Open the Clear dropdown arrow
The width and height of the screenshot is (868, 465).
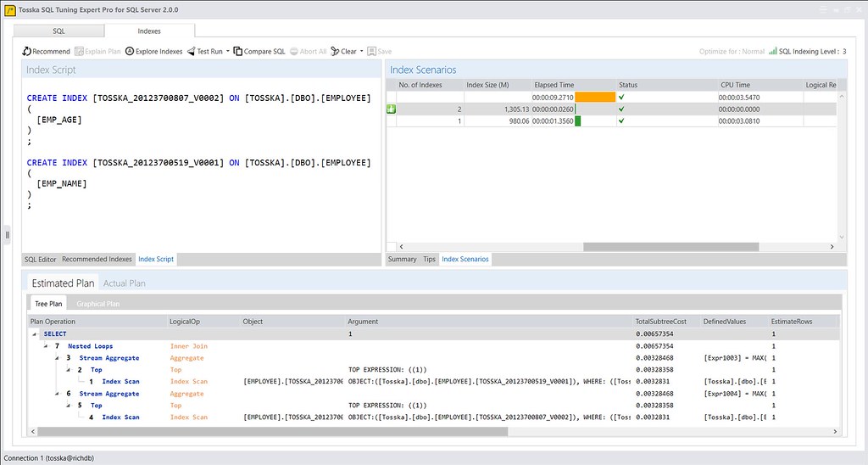[x=362, y=52]
